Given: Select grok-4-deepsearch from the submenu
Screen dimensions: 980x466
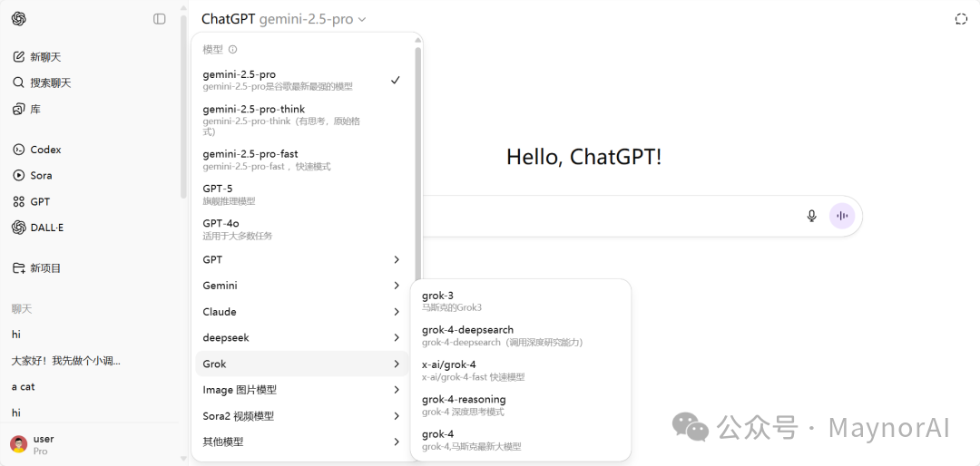Looking at the screenshot, I should (x=521, y=335).
